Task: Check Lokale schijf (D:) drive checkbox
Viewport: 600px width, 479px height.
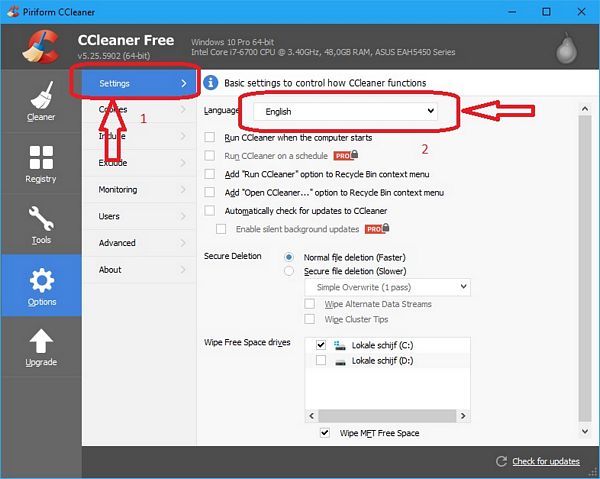Action: [x=321, y=360]
